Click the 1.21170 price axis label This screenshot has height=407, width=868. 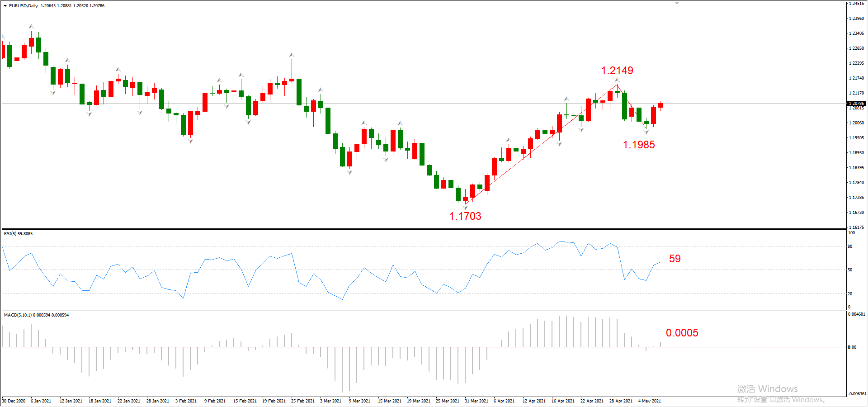click(x=856, y=93)
